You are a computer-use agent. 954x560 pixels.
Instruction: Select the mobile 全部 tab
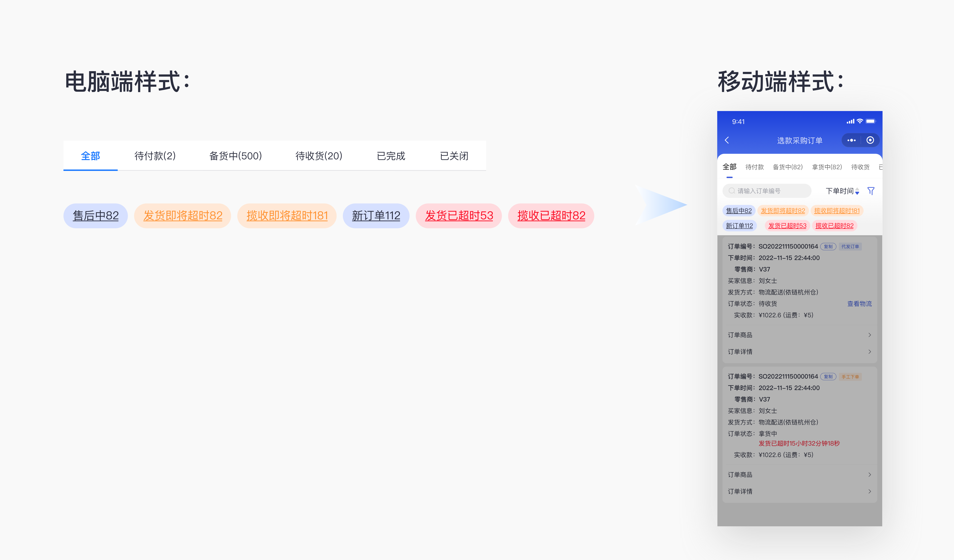pyautogui.click(x=730, y=167)
